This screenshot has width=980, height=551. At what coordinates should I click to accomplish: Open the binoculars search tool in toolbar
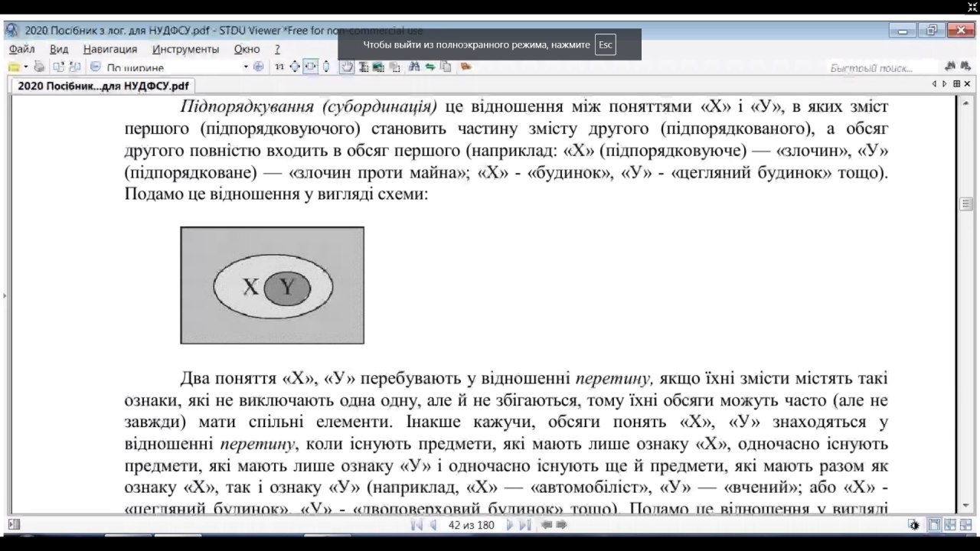414,67
